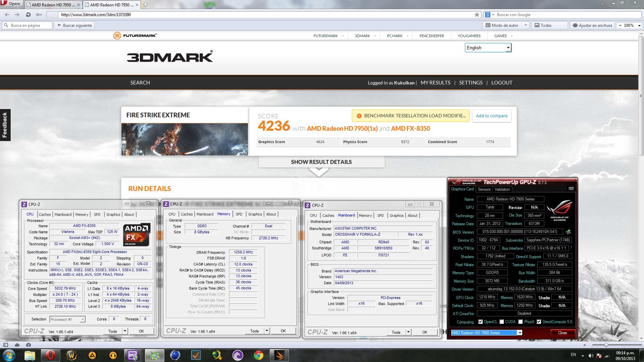Click the browser forward arrow
This screenshot has height=362, width=644.
tap(17, 15)
